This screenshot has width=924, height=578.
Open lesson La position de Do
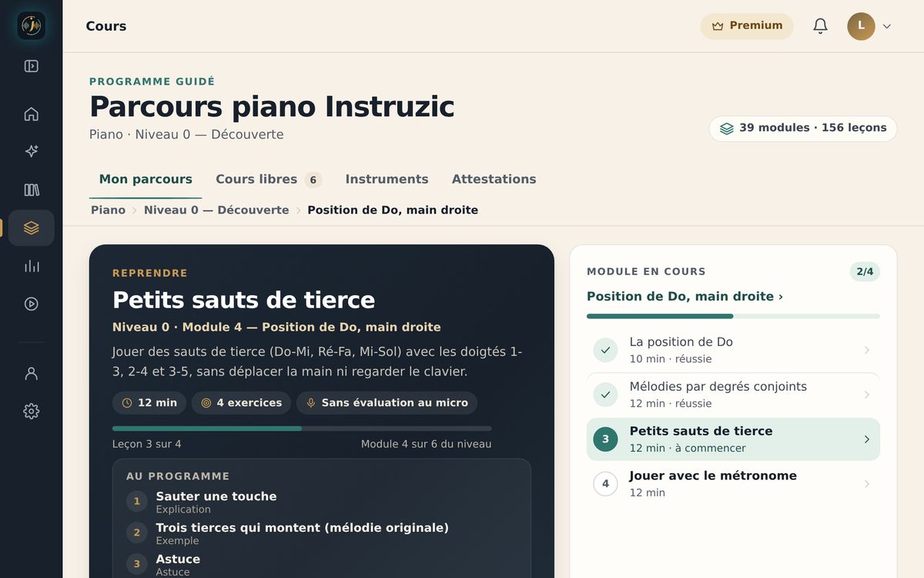[733, 350]
